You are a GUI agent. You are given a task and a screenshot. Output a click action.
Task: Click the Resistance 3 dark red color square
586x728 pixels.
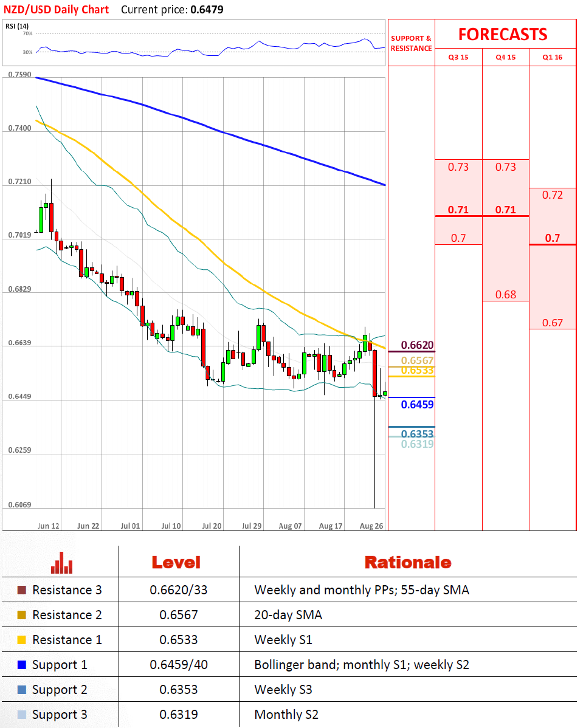(x=22, y=590)
